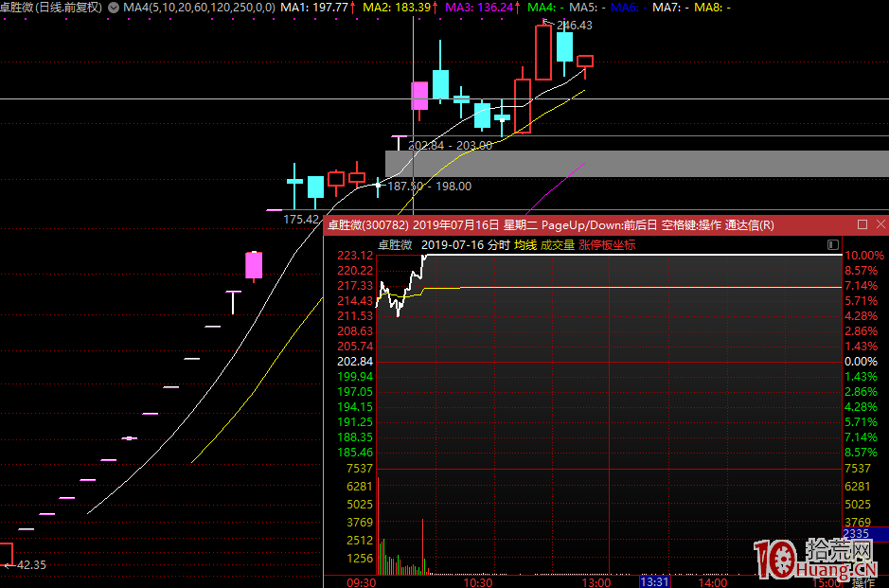Viewport: 889px width, 588px height.
Task: Click the 217.33 price axis label
Action: click(355, 286)
